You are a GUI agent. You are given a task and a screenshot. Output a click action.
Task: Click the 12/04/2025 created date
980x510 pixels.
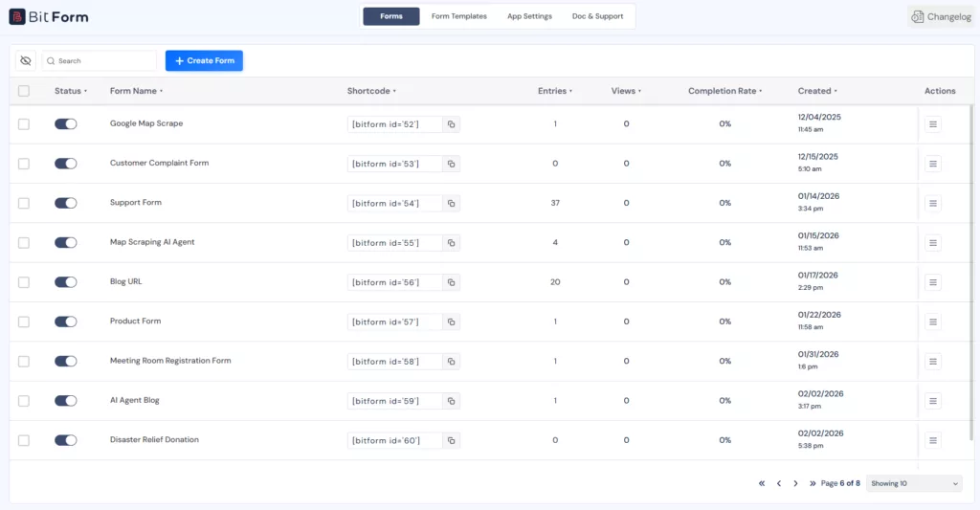819,118
